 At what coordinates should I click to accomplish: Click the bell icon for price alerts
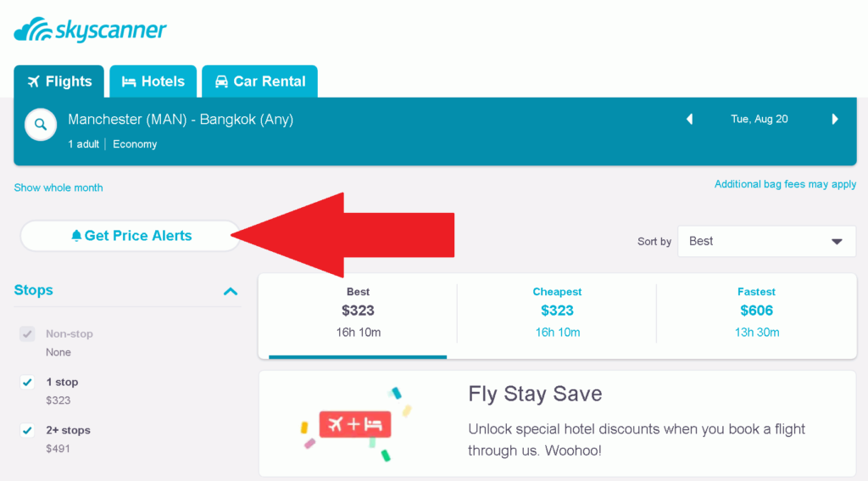click(x=77, y=236)
